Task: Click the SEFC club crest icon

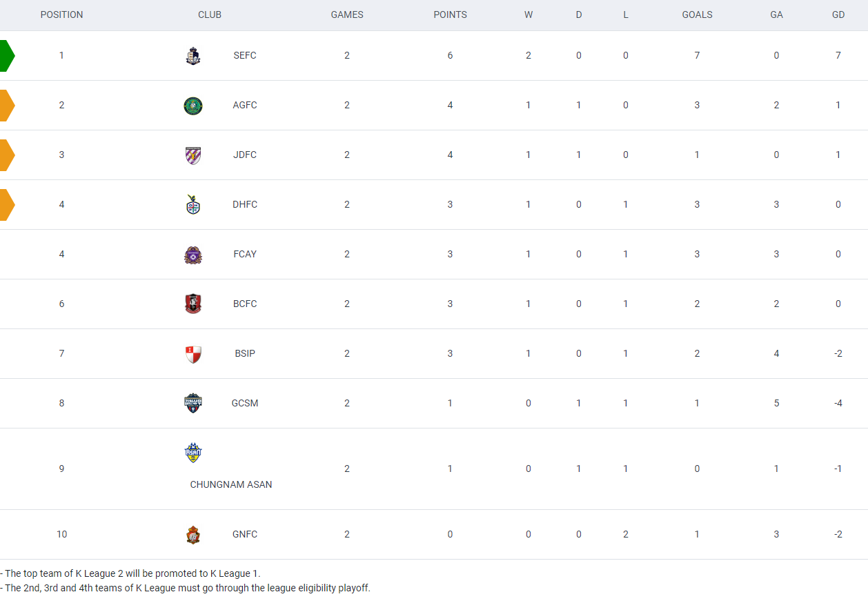Action: coord(193,56)
